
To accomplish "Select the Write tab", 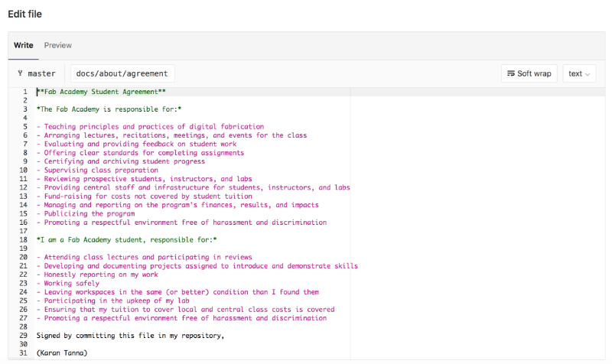I will click(x=24, y=45).
